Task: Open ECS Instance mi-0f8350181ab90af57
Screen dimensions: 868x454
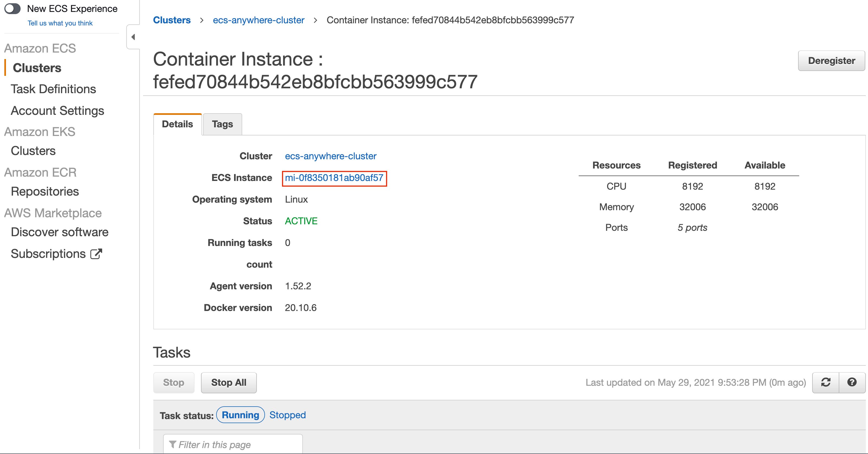Action: click(334, 178)
